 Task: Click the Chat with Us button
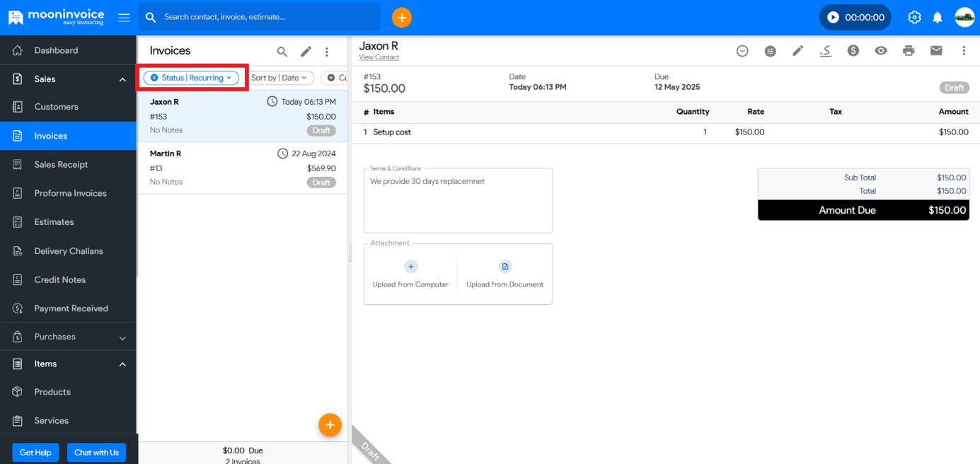[96, 453]
